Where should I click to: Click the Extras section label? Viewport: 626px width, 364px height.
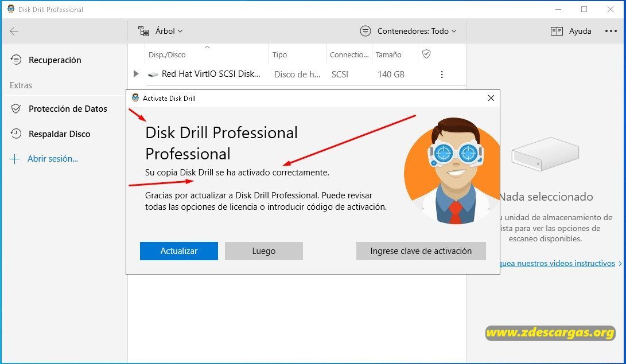coord(21,85)
